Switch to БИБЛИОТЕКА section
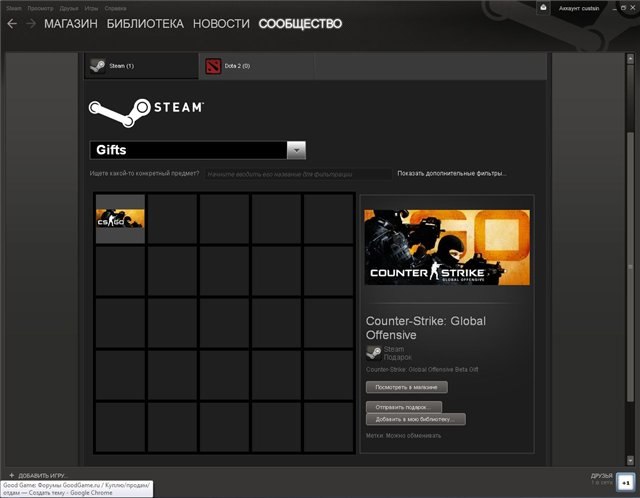 point(145,24)
